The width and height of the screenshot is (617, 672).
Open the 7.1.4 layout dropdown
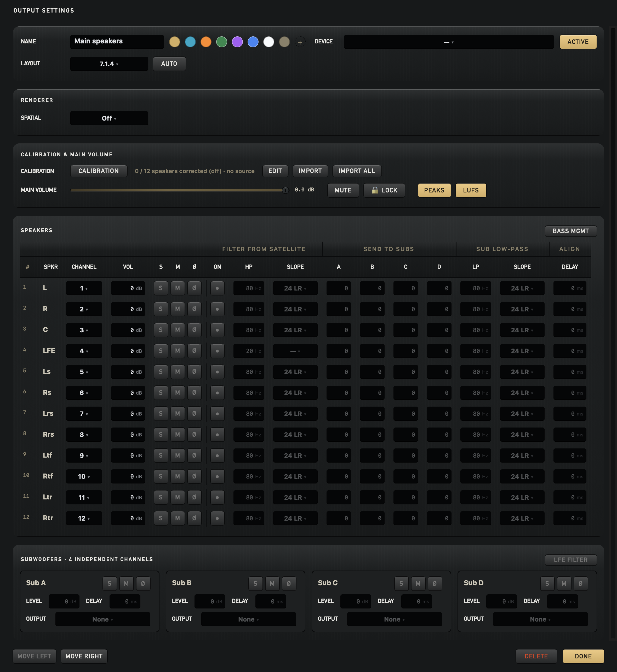point(109,64)
